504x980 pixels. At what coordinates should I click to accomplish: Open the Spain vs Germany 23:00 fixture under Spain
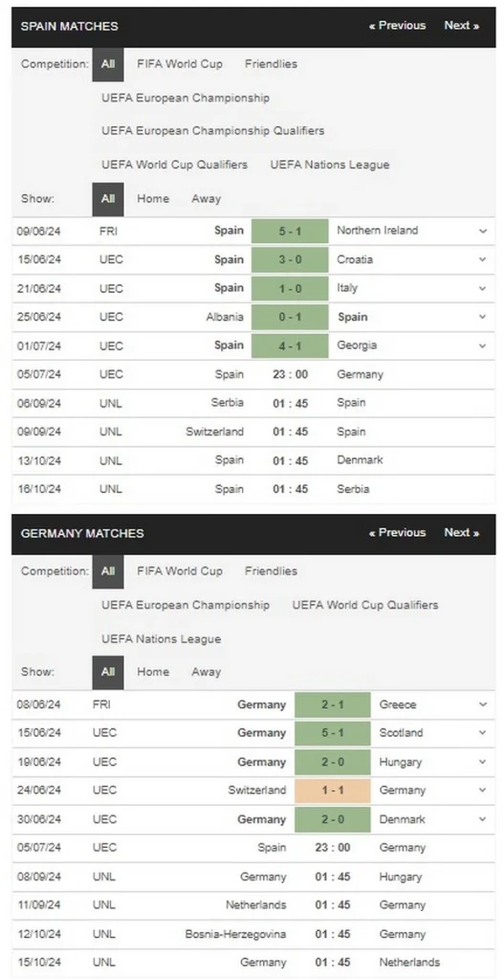tap(252, 374)
